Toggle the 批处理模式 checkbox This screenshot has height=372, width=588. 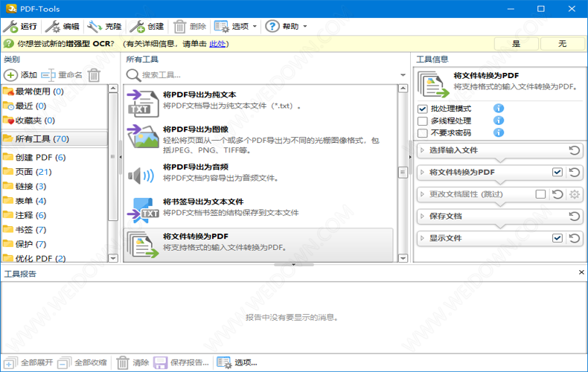[x=423, y=109]
